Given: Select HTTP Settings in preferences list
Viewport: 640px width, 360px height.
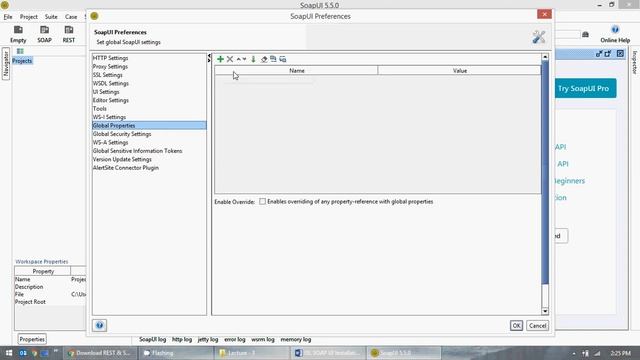Looking at the screenshot, I should 149,58.
